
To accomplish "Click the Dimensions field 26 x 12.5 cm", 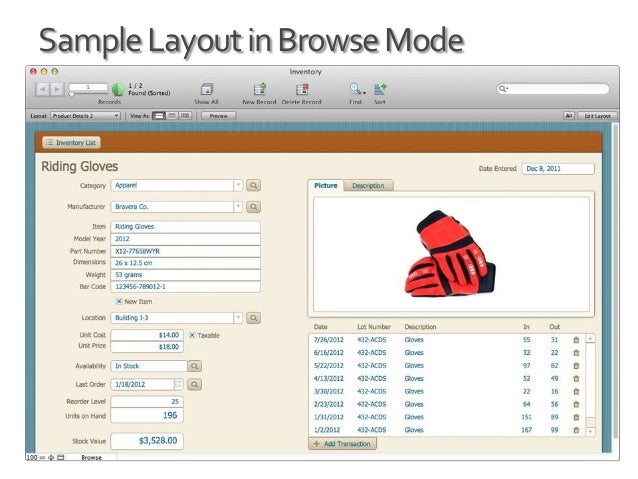I will click(186, 263).
